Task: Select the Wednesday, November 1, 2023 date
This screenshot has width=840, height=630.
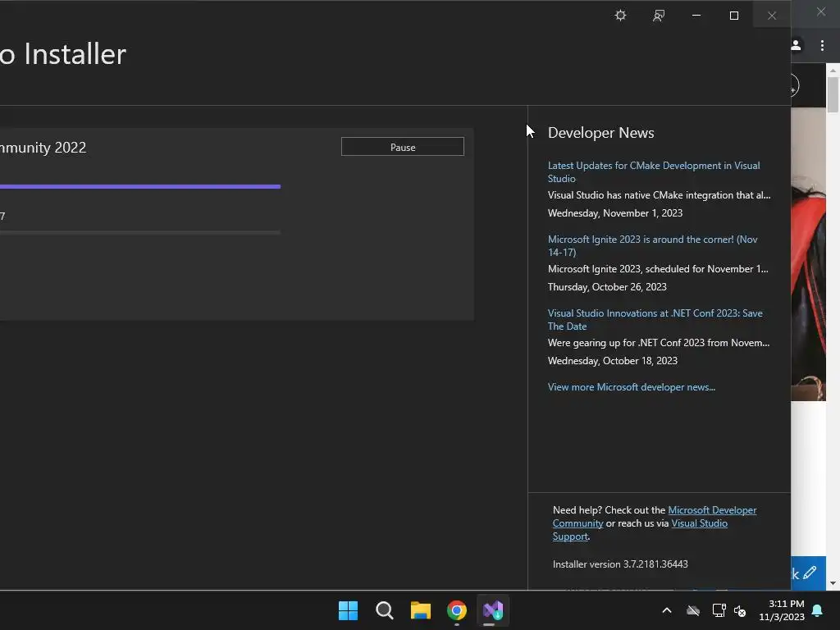Action: (615, 213)
